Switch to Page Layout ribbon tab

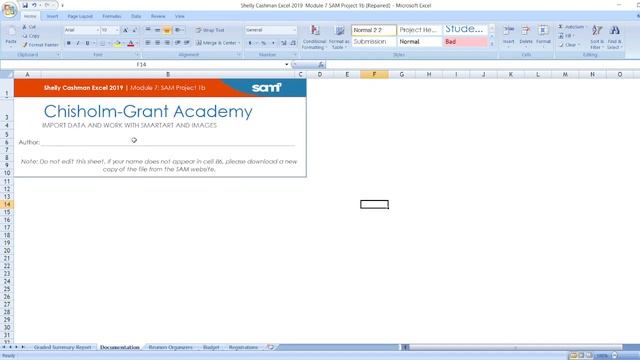tap(80, 16)
